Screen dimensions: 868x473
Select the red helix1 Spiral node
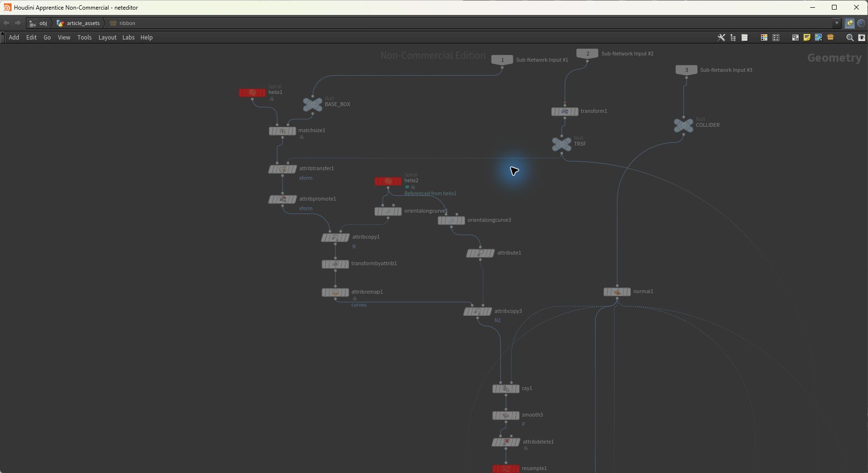coord(252,93)
